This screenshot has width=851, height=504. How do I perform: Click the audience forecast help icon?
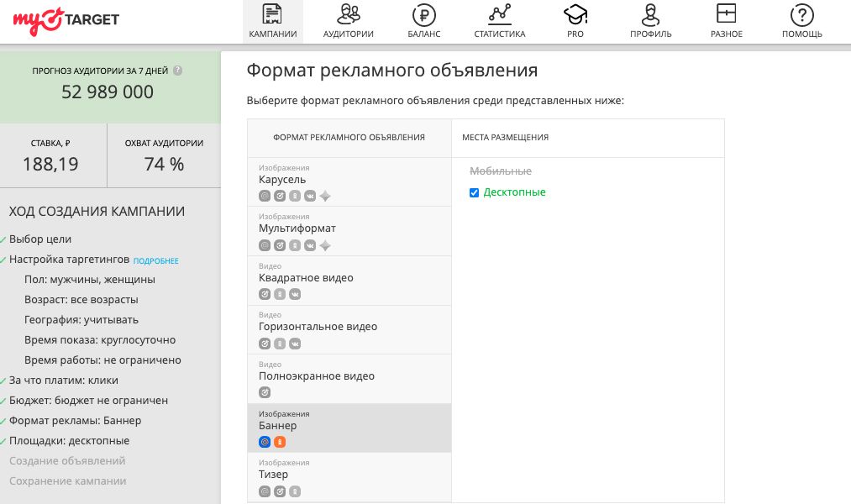[178, 71]
